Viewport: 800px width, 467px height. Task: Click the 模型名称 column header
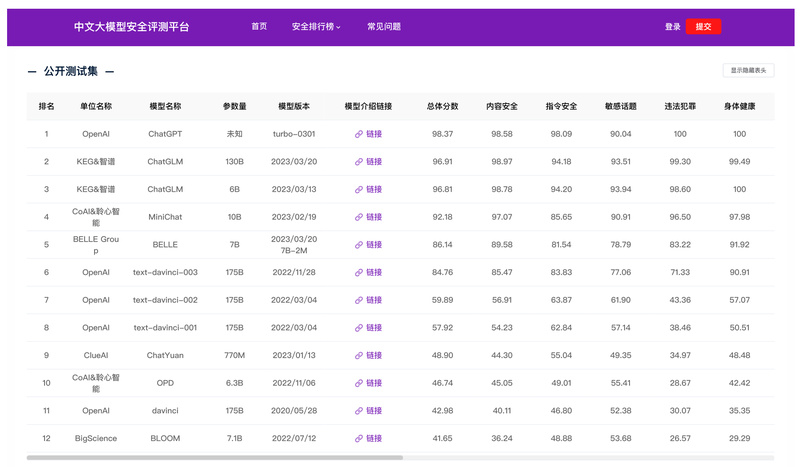[165, 106]
